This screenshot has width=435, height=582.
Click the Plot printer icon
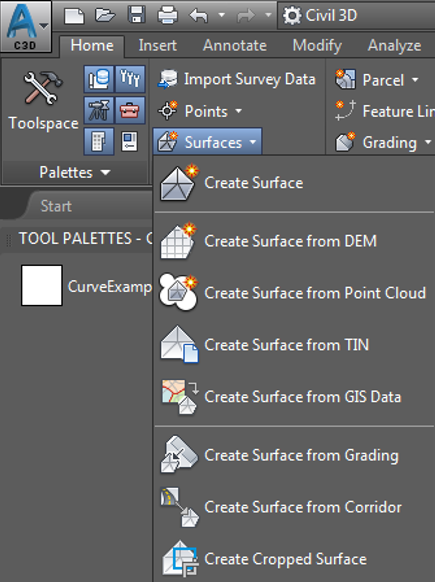click(x=167, y=16)
